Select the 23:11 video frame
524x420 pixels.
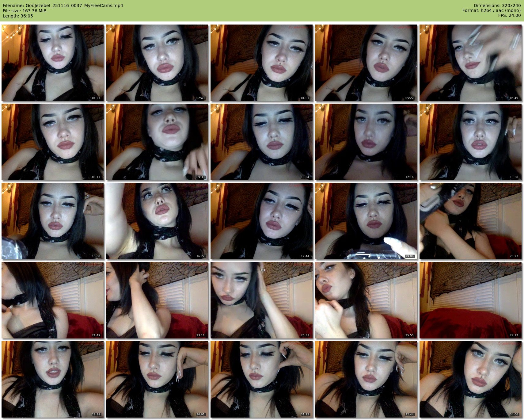coord(157,300)
